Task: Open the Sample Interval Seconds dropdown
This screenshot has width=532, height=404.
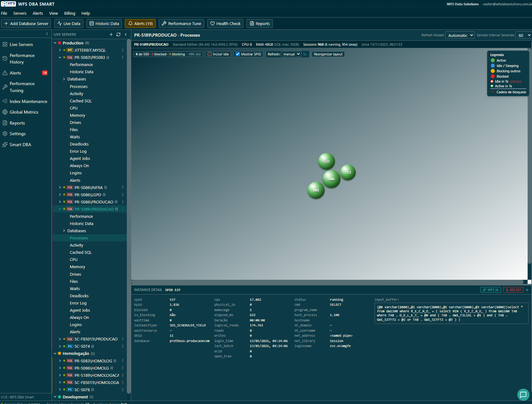Action: click(x=524, y=35)
